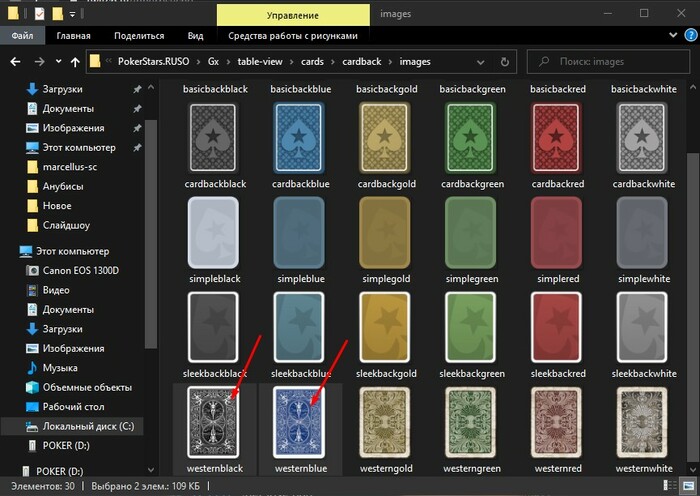Select the westernred card thumbnail

pyautogui.click(x=556, y=422)
